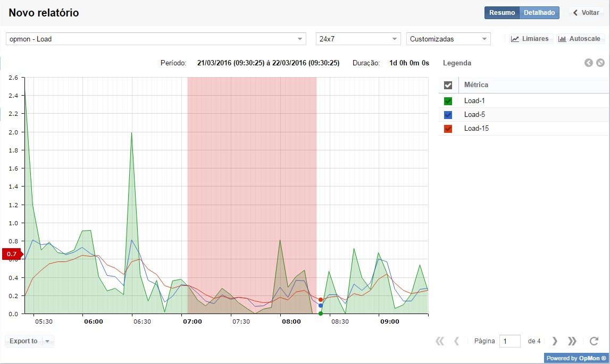Jump to the last page arrow
This screenshot has width=610, height=364.
pyautogui.click(x=572, y=341)
